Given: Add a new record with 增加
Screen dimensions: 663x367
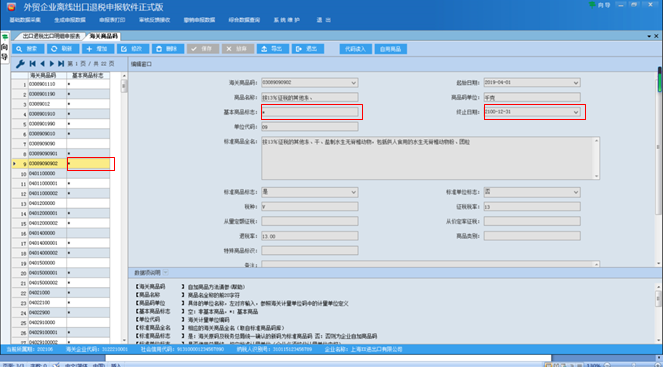Looking at the screenshot, I should pos(98,49).
